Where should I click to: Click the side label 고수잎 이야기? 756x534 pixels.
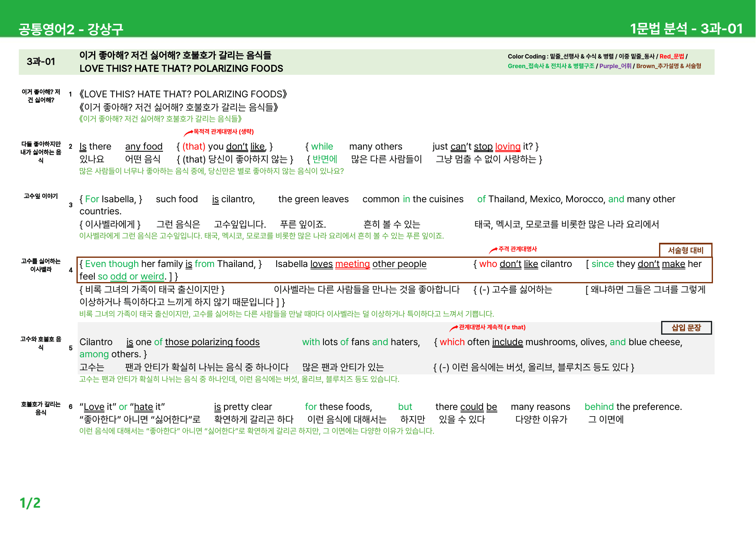point(41,196)
